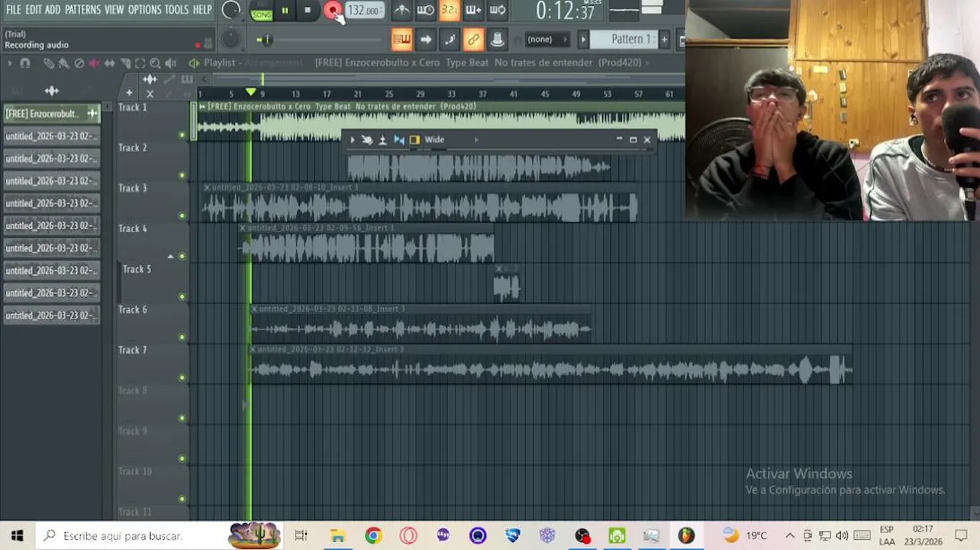The image size is (980, 550).
Task: Click the download-style icon in the floating panel
Action: [383, 140]
